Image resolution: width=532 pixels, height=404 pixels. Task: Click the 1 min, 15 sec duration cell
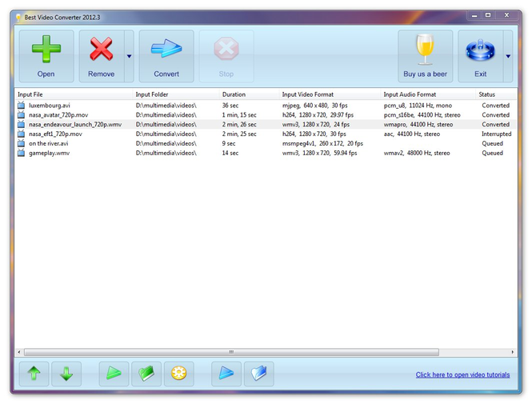pyautogui.click(x=239, y=115)
